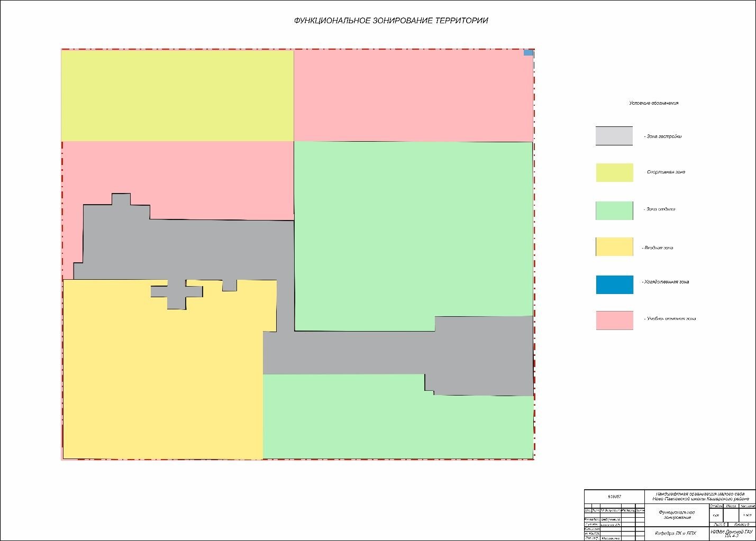756x541 pixels.
Task: Click the 'Условные обозначения' legend heading
Action: click(x=653, y=103)
